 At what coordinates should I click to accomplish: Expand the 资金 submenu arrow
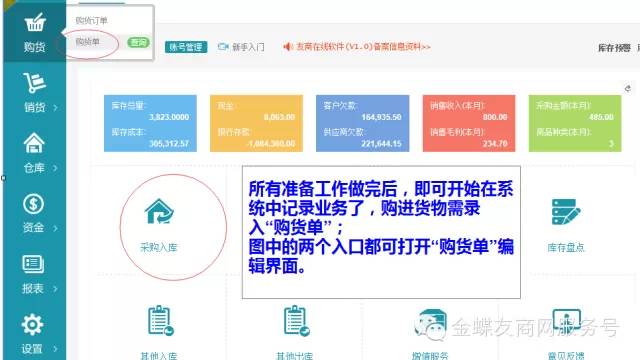coord(55,229)
